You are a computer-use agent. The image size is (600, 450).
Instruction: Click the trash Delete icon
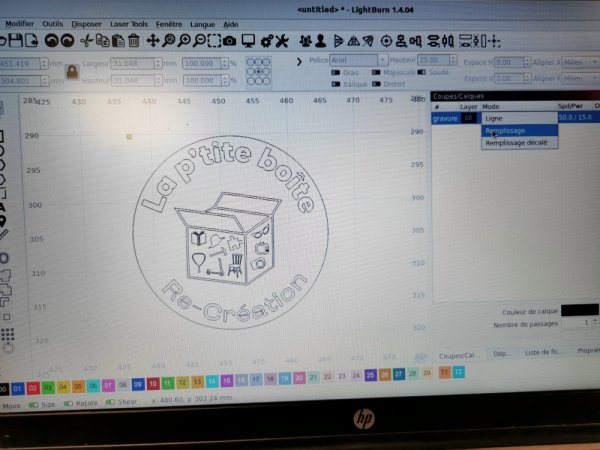(x=134, y=40)
